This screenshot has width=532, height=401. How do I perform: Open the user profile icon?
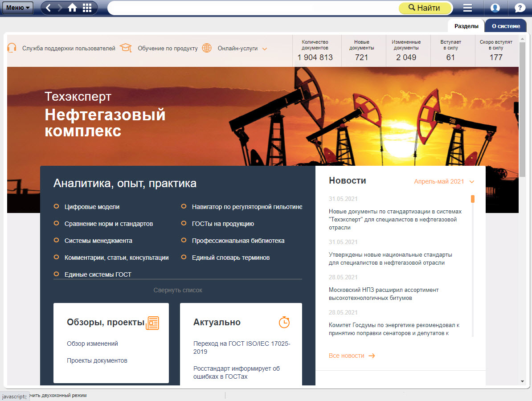[x=495, y=8]
